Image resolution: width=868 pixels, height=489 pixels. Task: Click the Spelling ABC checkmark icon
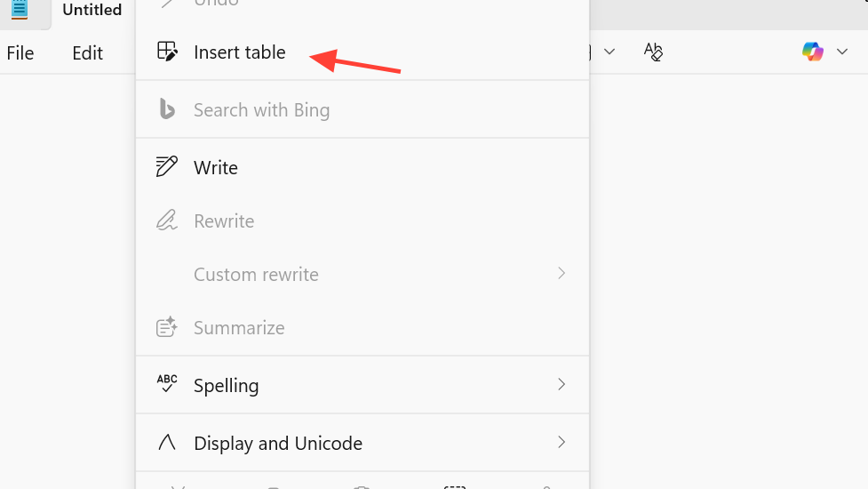click(166, 385)
